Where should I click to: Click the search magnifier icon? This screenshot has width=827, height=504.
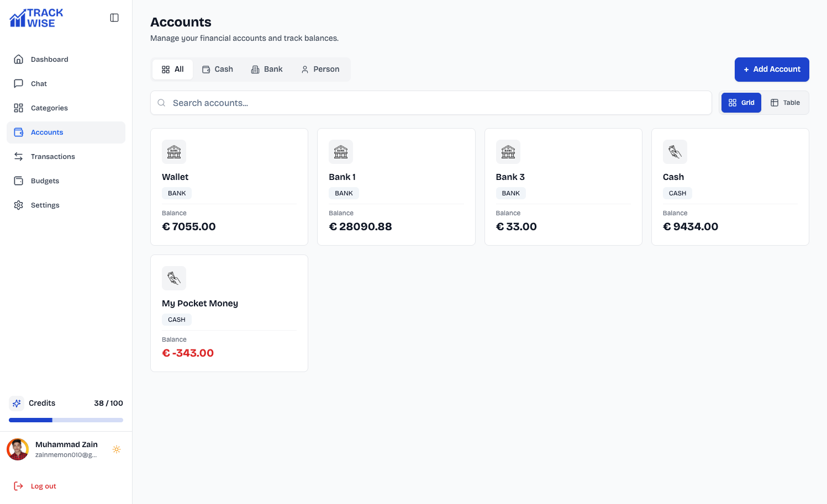click(x=161, y=103)
